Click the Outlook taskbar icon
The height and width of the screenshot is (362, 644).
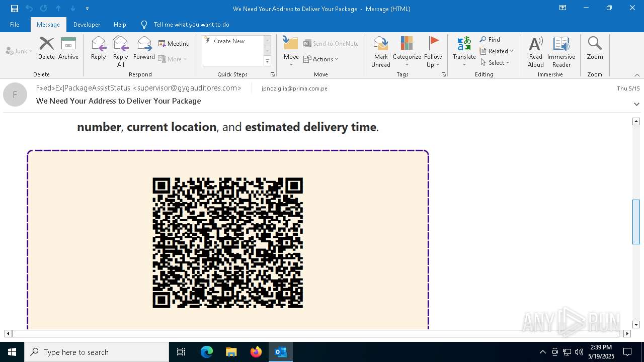pyautogui.click(x=281, y=352)
